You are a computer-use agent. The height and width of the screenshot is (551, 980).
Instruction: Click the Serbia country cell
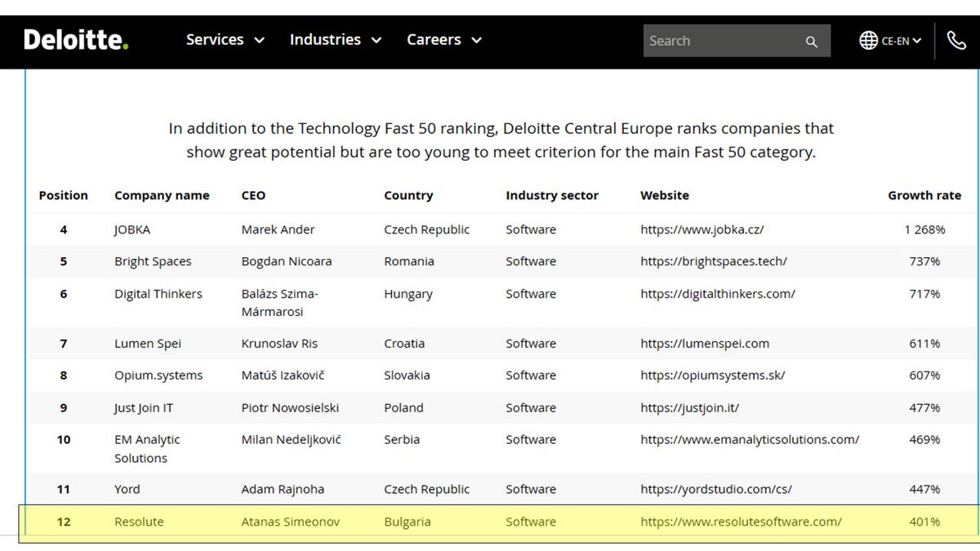coord(402,440)
